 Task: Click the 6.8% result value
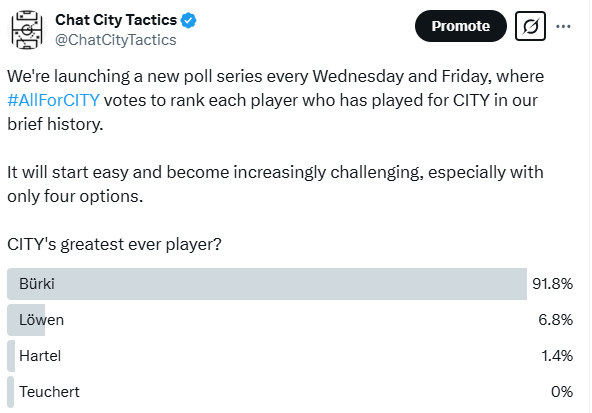(x=555, y=320)
